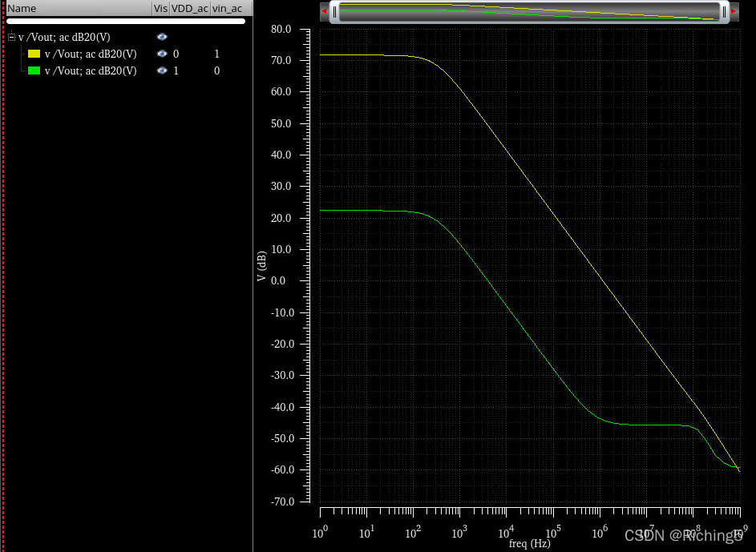Collapse the v /Vout; ac dB20(V) parent group
The width and height of the screenshot is (756, 552).
pos(11,37)
